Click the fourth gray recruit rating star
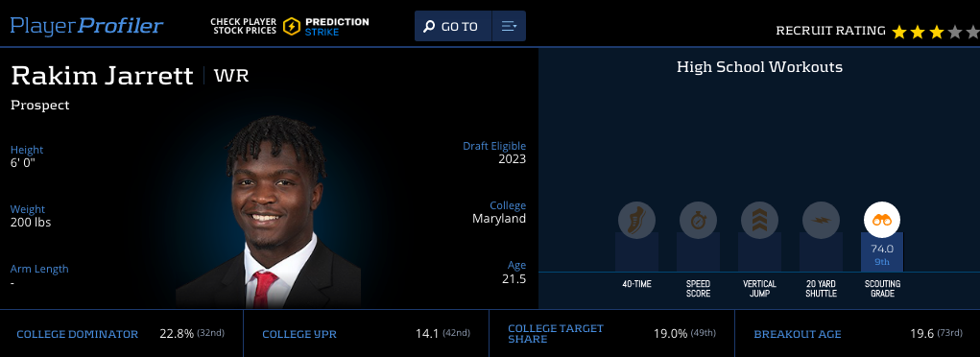This screenshot has height=357, width=980. [955, 32]
